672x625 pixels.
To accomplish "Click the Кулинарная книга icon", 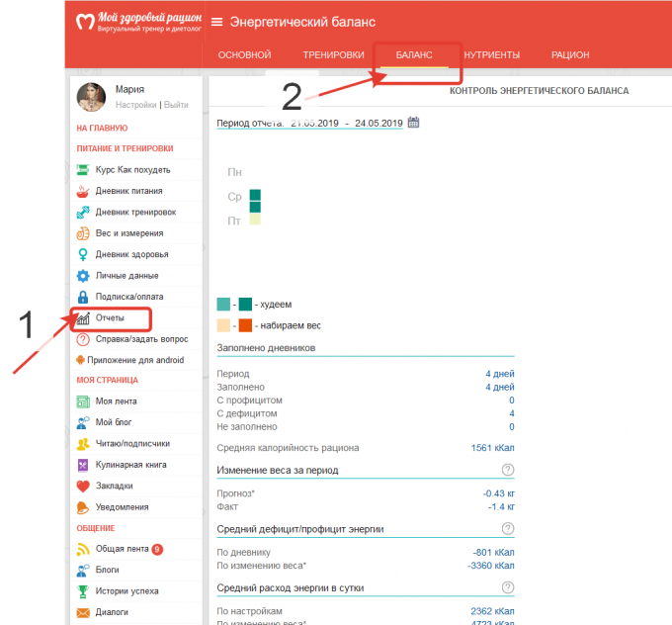I will click(x=84, y=465).
